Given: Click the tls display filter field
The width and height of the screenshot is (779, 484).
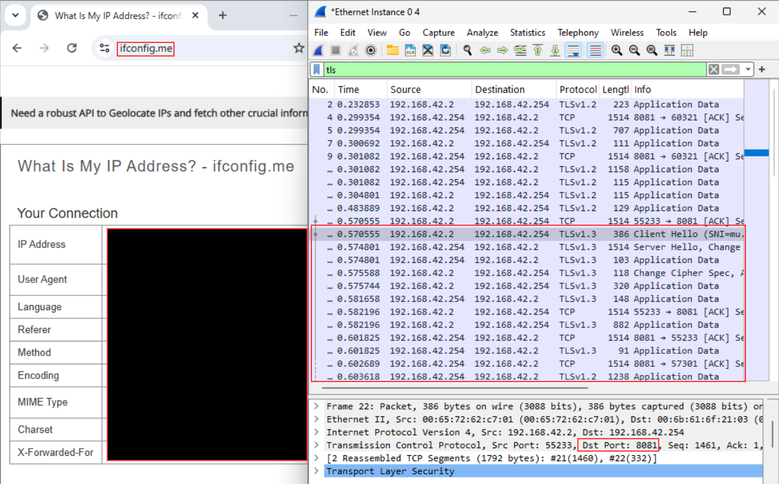Looking at the screenshot, I should click(x=515, y=70).
